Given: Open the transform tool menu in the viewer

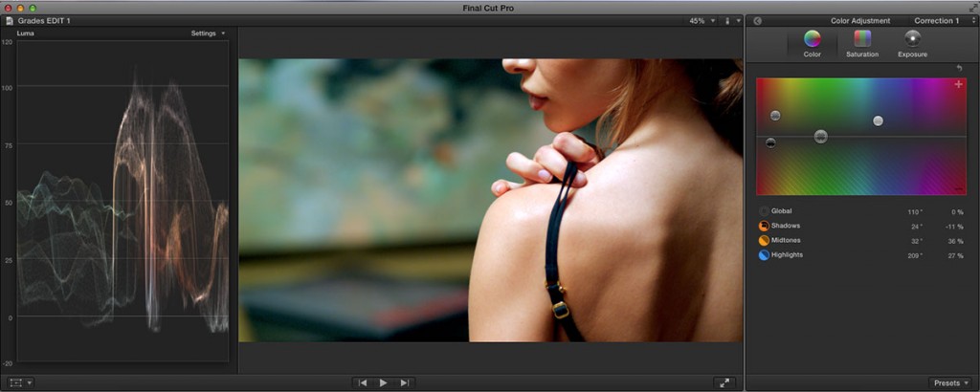Looking at the screenshot, I should tap(20, 382).
